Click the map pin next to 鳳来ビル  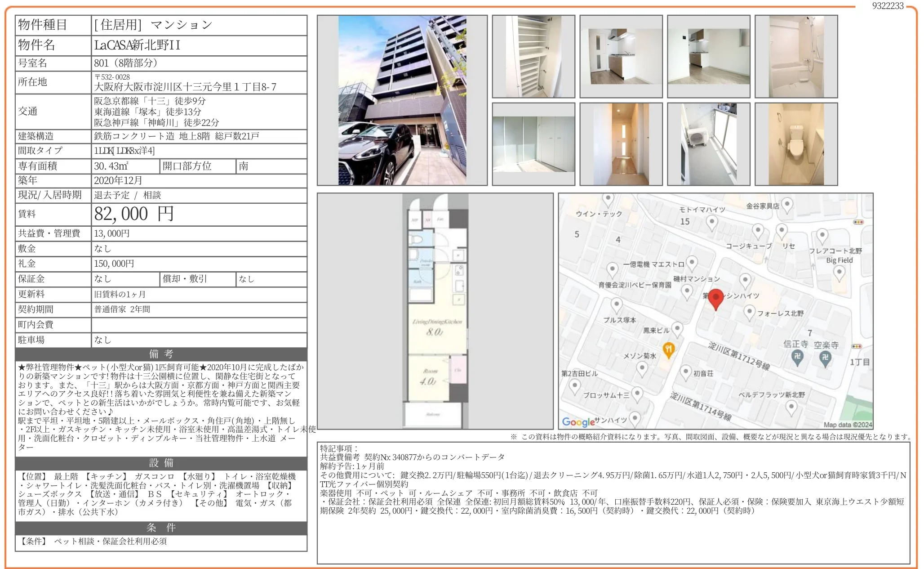point(677,329)
